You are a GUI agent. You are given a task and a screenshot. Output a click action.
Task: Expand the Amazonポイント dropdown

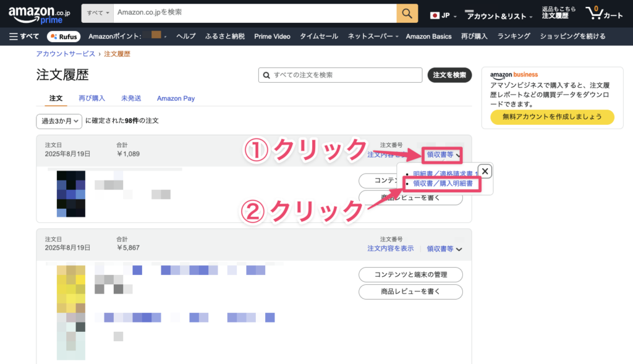pyautogui.click(x=127, y=36)
